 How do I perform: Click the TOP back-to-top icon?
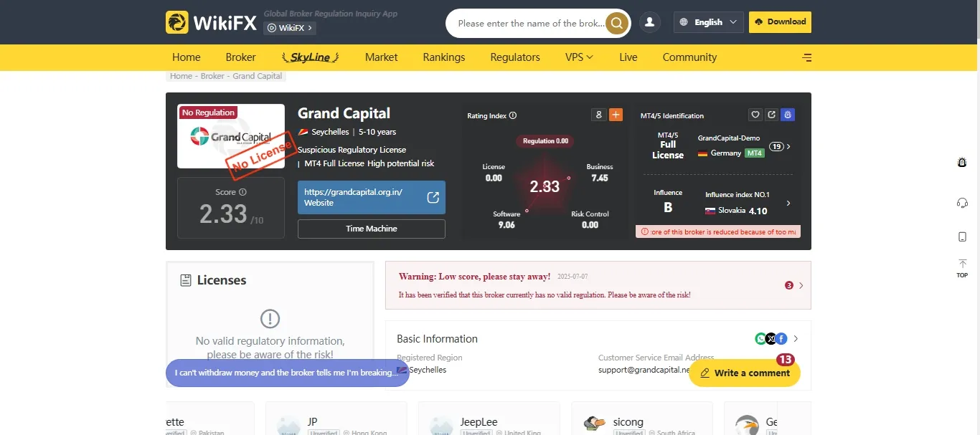962,268
